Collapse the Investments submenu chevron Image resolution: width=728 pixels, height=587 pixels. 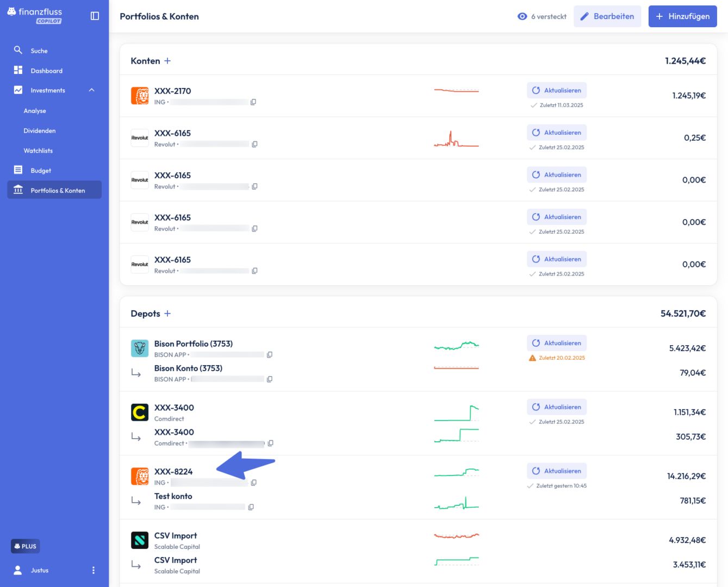(x=91, y=90)
